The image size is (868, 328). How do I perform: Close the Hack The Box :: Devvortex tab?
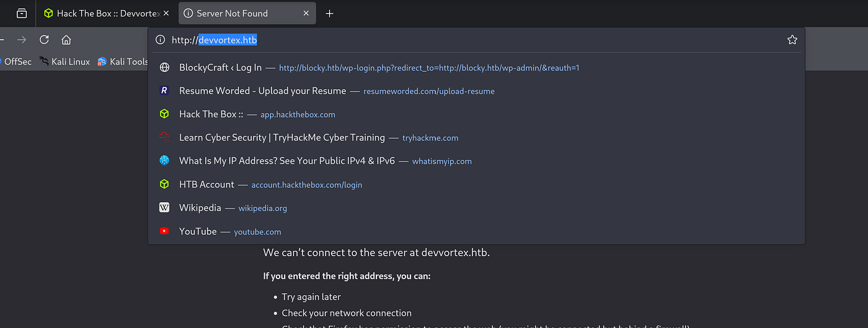166,13
